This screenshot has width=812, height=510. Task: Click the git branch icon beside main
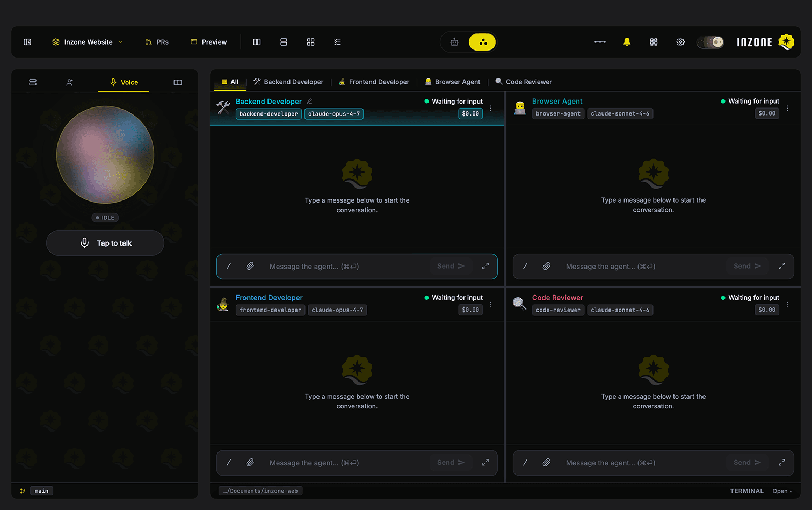point(23,491)
